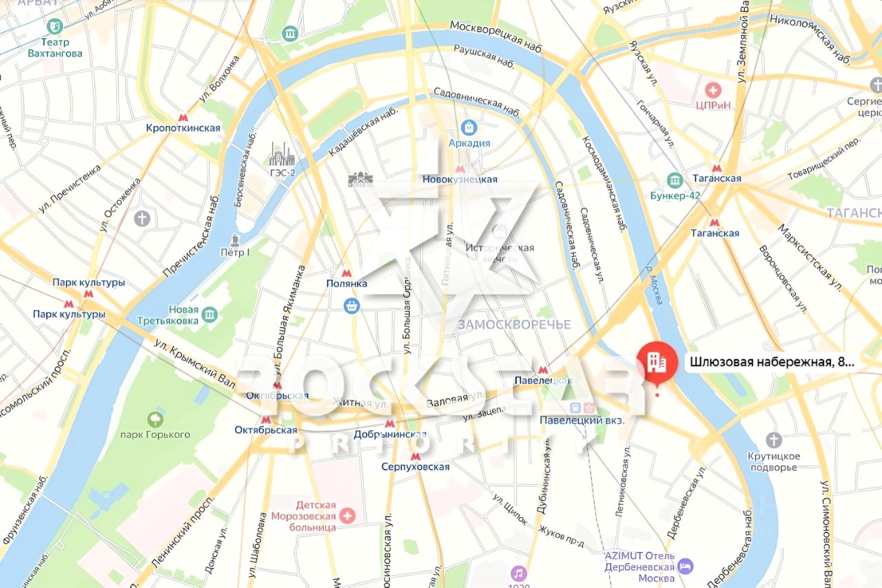Click the Полянка metro station label

(347, 283)
